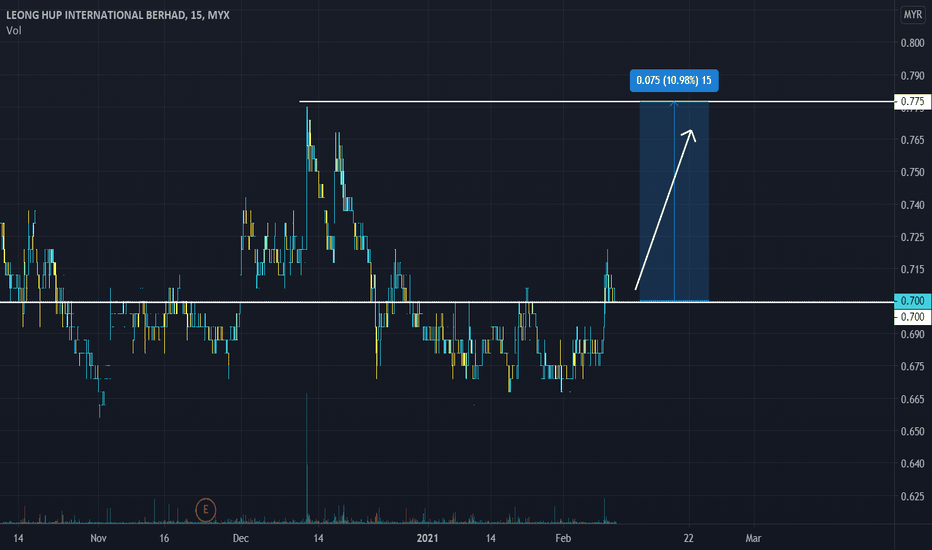Select the 0.075 (10.98%) measurement label
The width and height of the screenshot is (932, 550).
674,80
